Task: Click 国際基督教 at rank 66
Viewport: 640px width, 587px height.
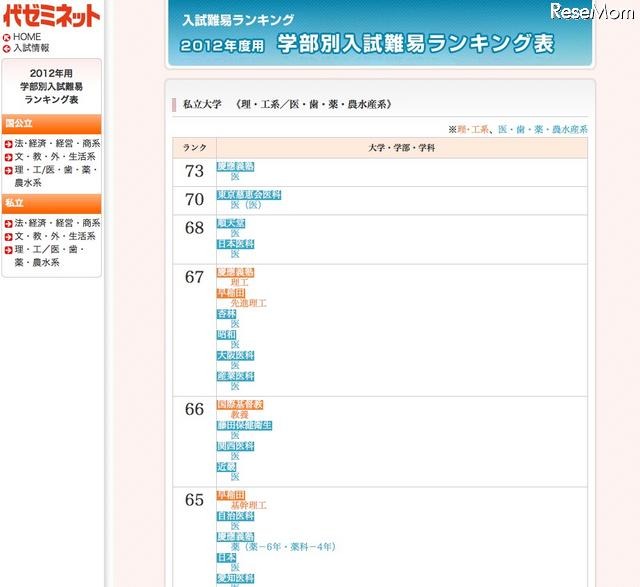Action: [x=239, y=405]
